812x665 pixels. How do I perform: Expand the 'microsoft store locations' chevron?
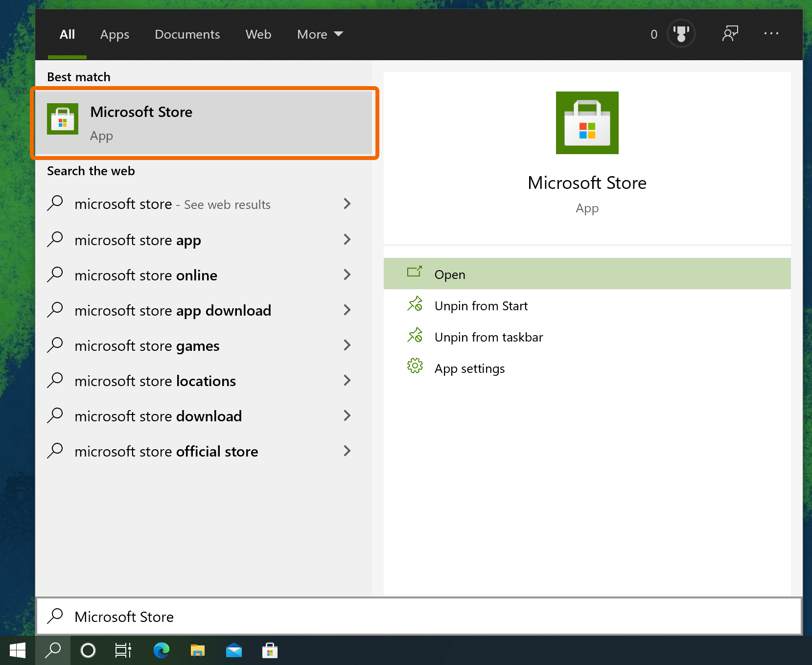tap(347, 380)
